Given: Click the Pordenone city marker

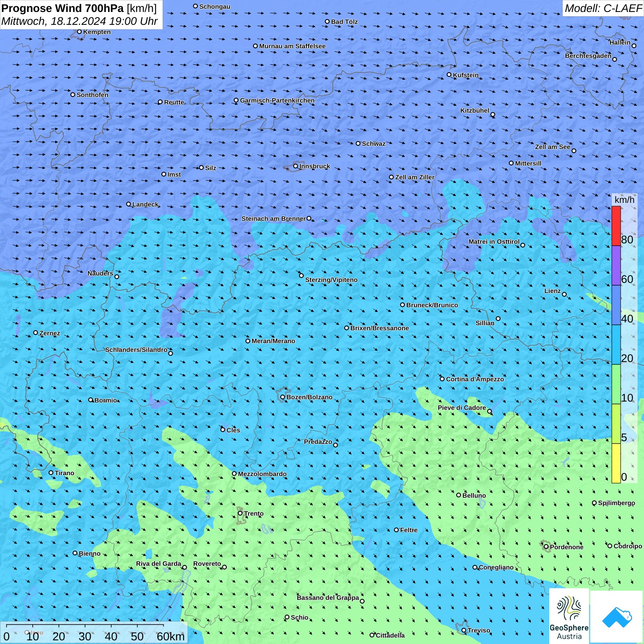Looking at the screenshot, I should click(x=546, y=546).
